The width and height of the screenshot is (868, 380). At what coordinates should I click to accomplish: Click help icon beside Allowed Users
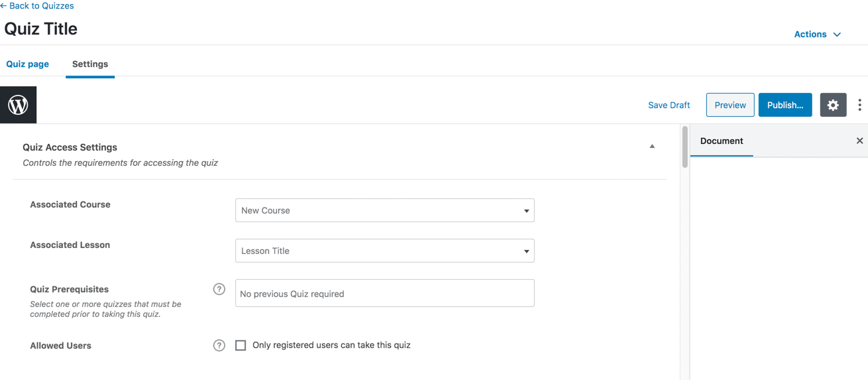point(219,346)
